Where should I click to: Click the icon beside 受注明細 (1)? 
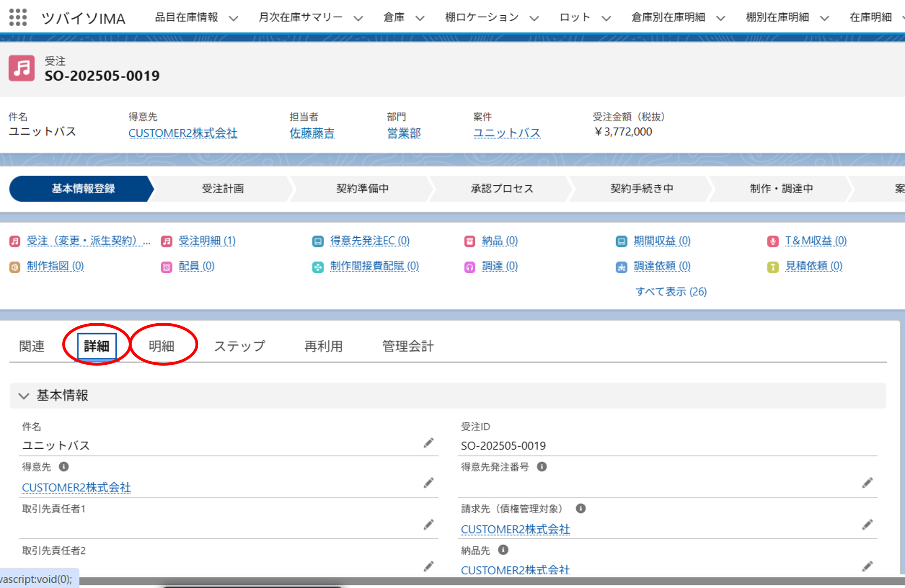pos(166,241)
